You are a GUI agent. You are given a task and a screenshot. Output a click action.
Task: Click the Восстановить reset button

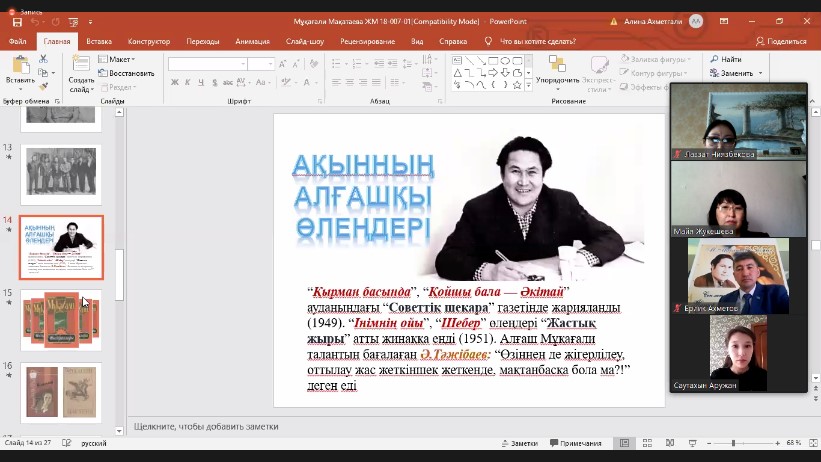click(x=126, y=73)
